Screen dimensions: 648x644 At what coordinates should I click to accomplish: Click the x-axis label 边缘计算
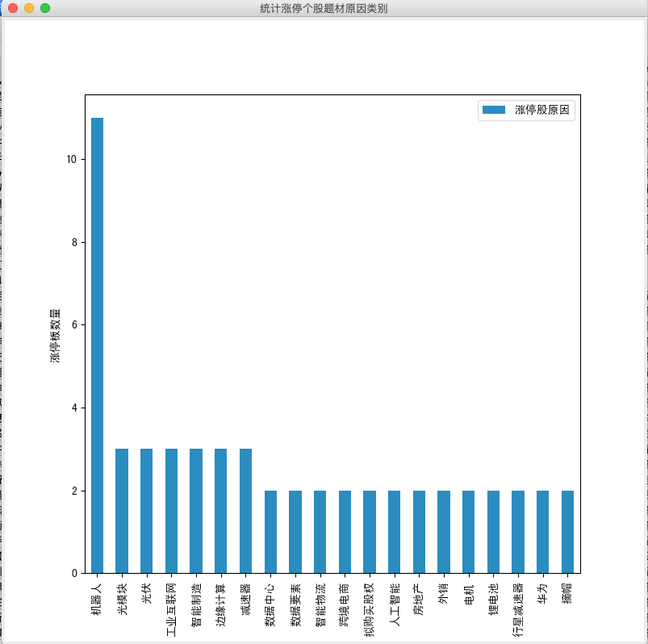220,604
